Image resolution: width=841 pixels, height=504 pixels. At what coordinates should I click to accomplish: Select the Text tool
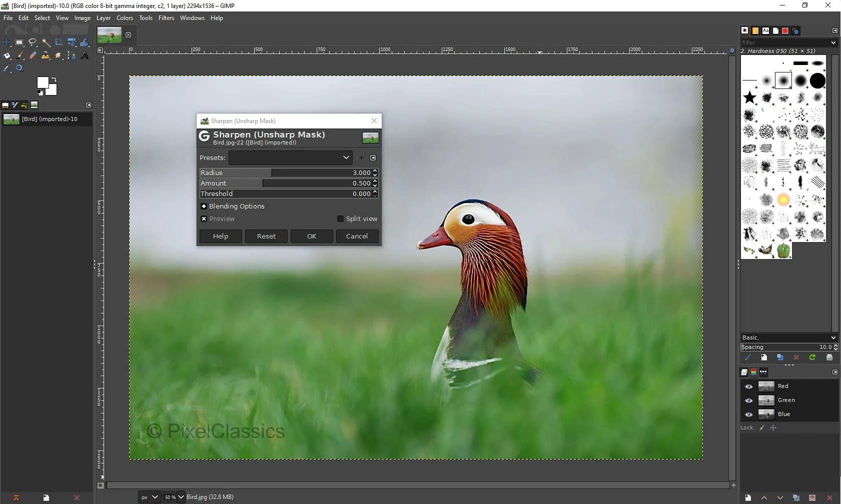tap(84, 55)
